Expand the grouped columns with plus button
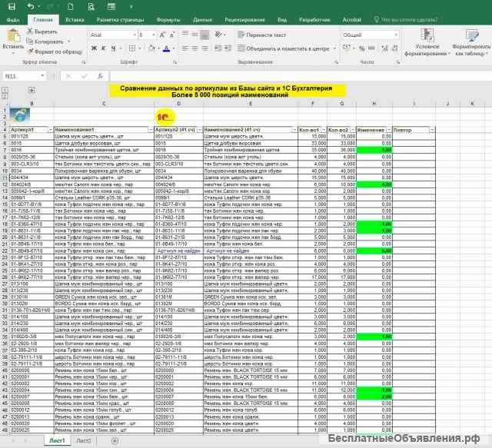 point(32,90)
